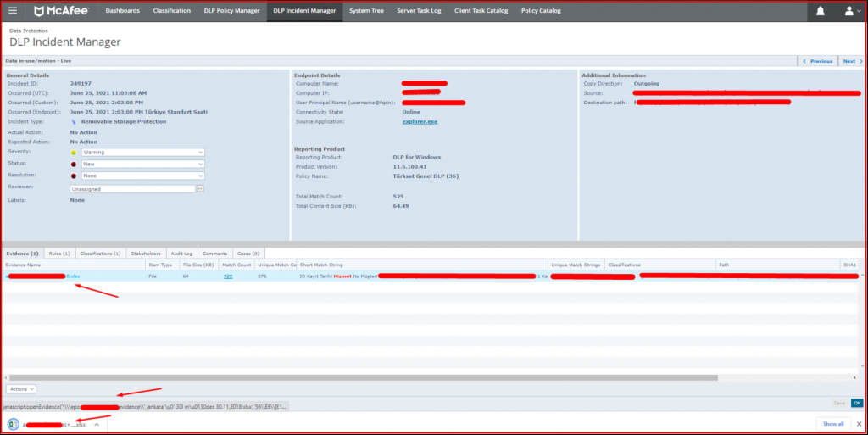This screenshot has height=435, width=868.
Task: Switch to the Audit Log tab
Action: pyautogui.click(x=181, y=254)
